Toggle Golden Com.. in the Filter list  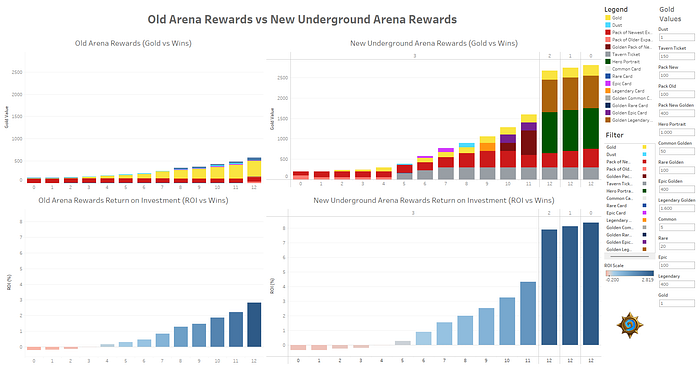coord(627,227)
